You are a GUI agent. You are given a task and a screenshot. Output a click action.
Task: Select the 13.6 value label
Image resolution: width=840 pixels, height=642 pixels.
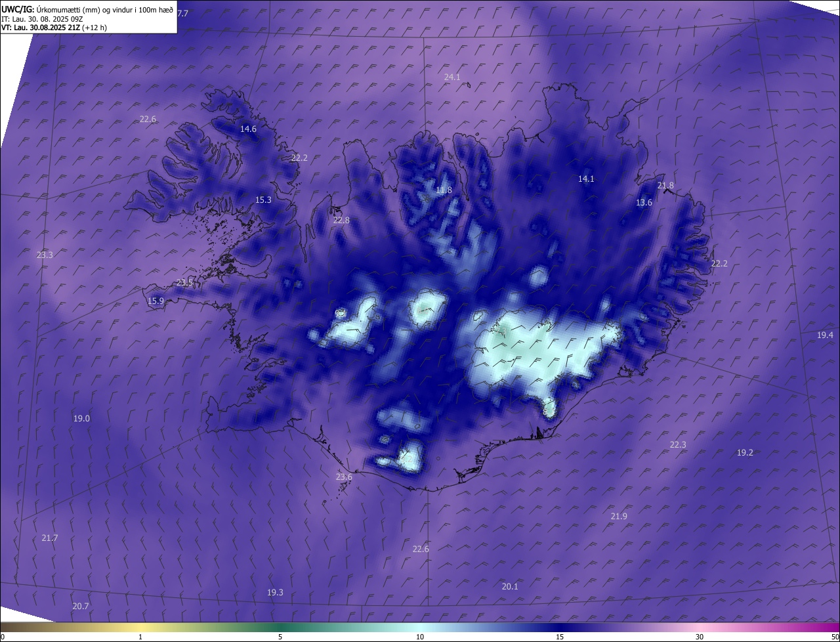point(644,203)
